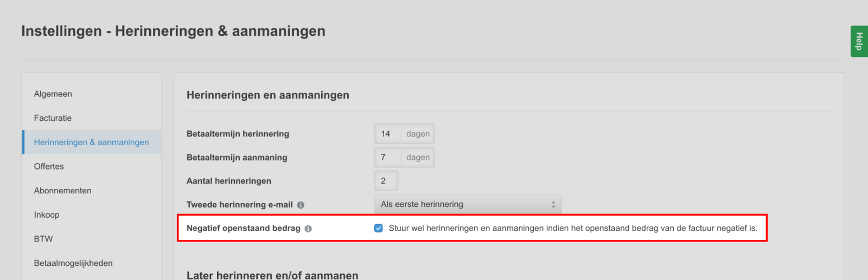868x280 pixels.
Task: Click the Aantal herinneringen input field
Action: 386,181
